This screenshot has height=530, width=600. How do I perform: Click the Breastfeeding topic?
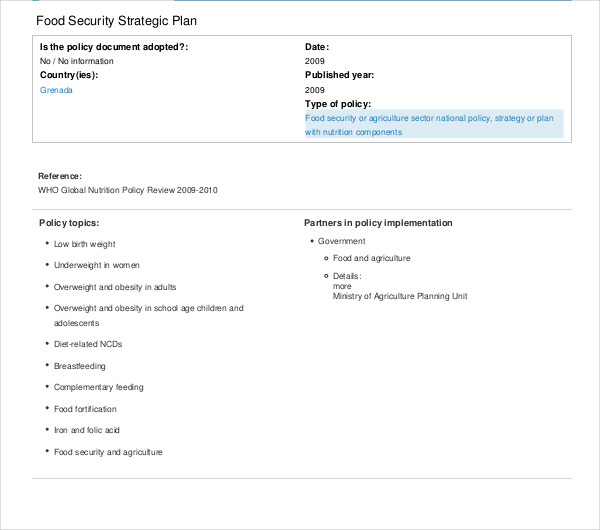pyautogui.click(x=80, y=366)
